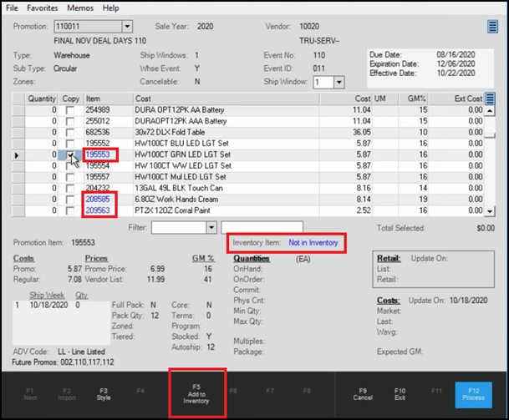Viewport: 509px width, 420px height.
Task: Expand the Promotion 110011 dropdown
Action: (x=126, y=28)
